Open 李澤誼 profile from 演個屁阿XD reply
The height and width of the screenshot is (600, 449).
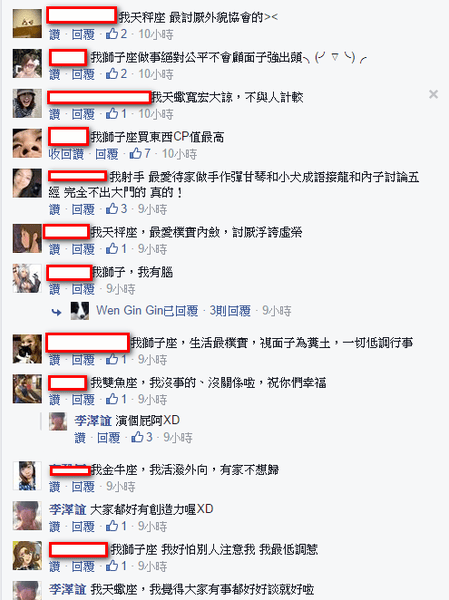point(93,421)
